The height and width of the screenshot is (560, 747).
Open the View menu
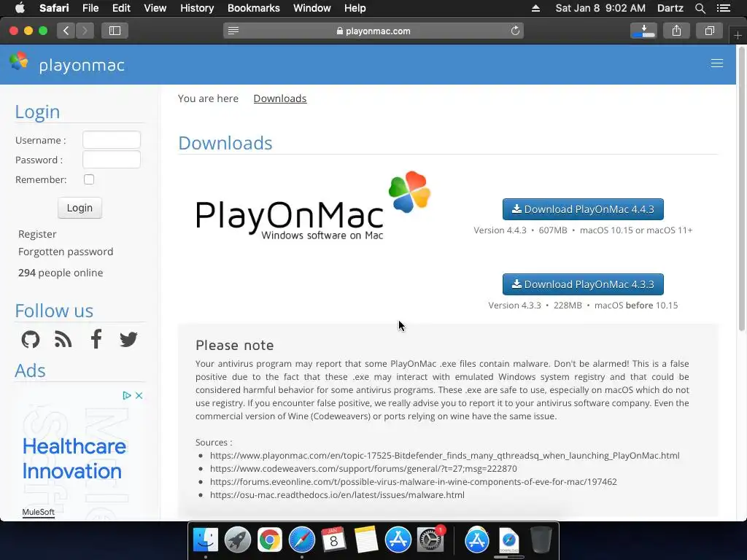point(155,8)
